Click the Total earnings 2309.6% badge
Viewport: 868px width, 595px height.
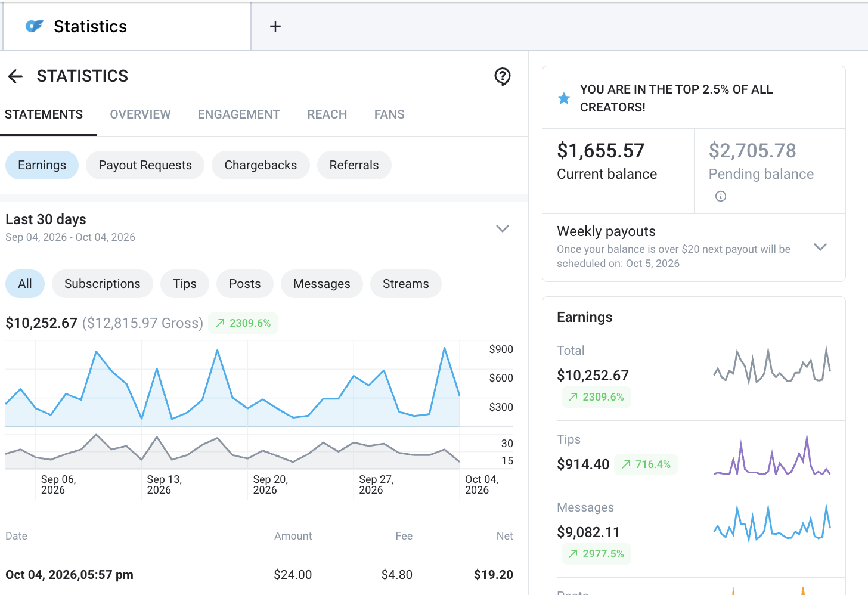[x=596, y=397]
